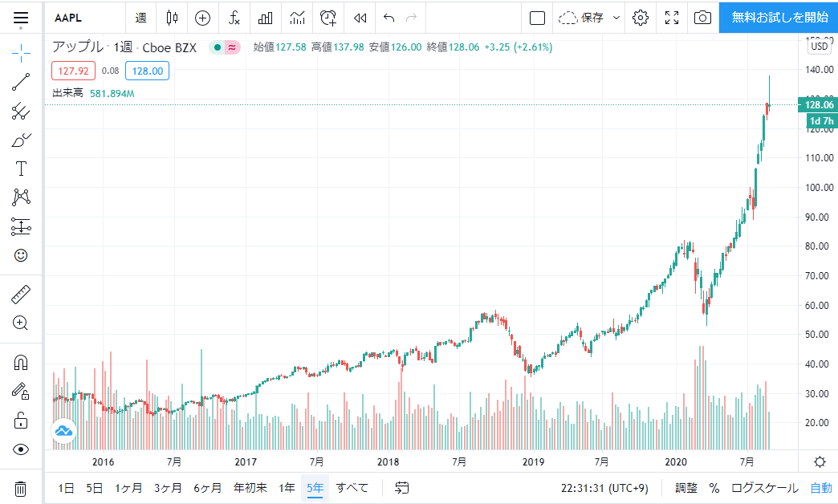Toggle the ログスケール log scale option
The width and height of the screenshot is (838, 504).
click(765, 488)
